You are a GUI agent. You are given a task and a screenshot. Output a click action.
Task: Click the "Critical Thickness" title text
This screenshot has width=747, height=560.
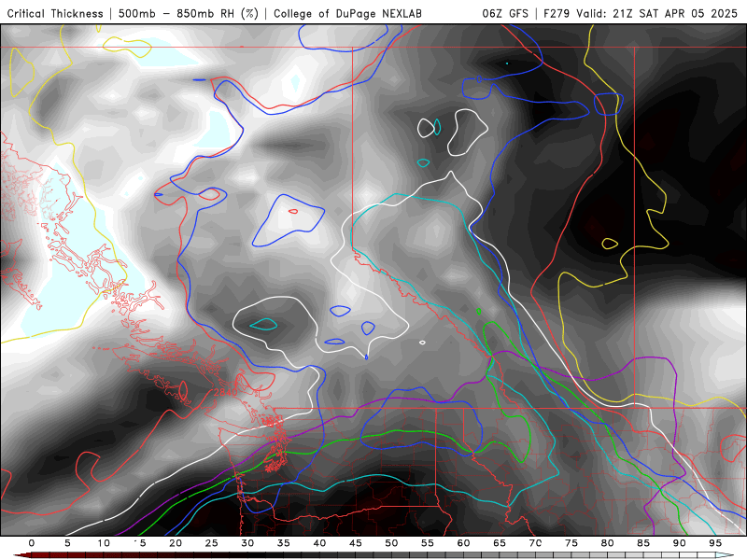tap(55, 13)
